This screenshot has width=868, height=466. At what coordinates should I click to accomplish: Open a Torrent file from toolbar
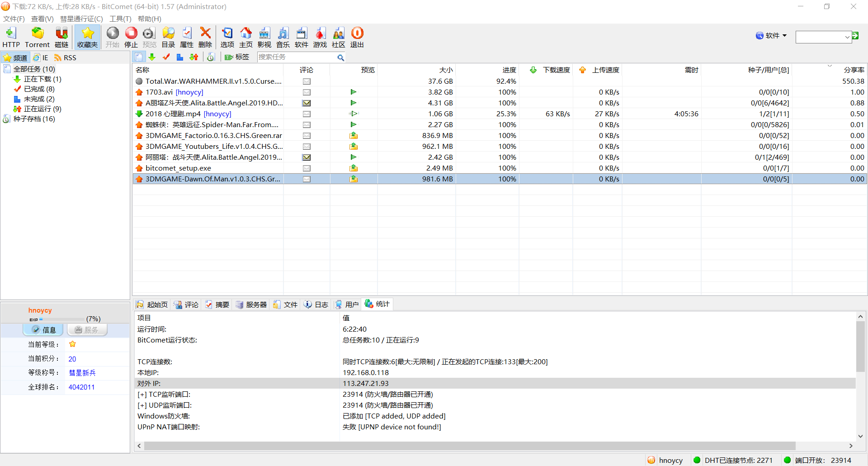(x=38, y=38)
